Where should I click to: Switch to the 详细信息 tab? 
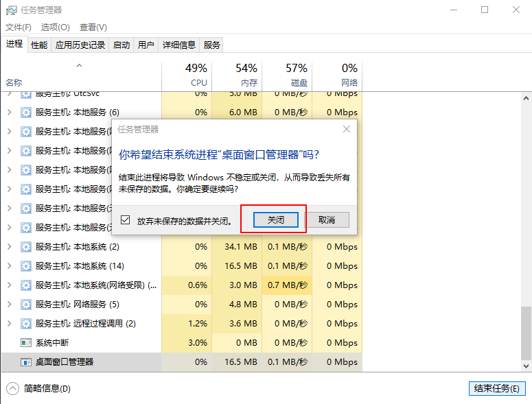(178, 45)
